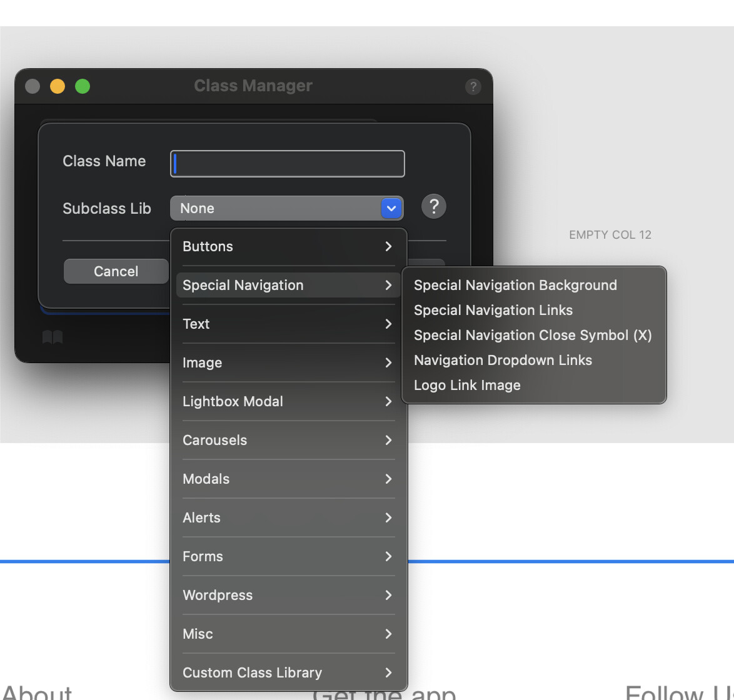Open the Text submenu

(x=288, y=324)
